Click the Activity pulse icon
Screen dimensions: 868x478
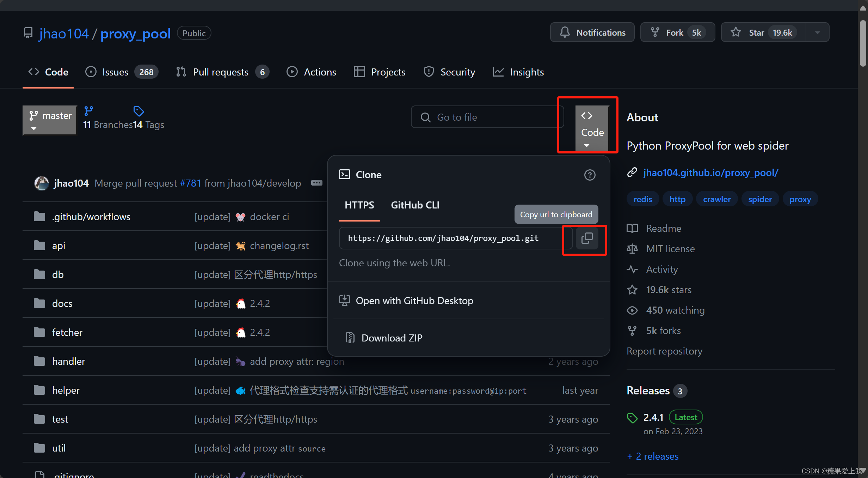coord(632,269)
